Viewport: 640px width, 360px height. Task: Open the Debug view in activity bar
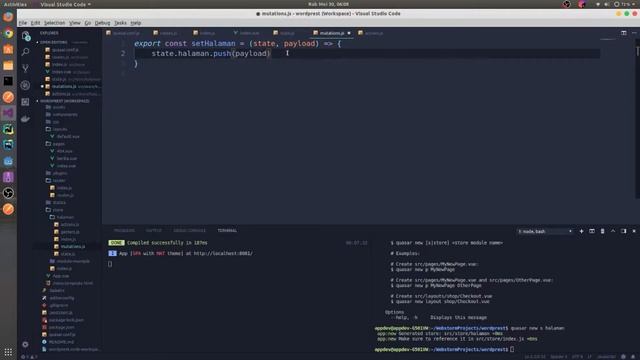(25, 85)
